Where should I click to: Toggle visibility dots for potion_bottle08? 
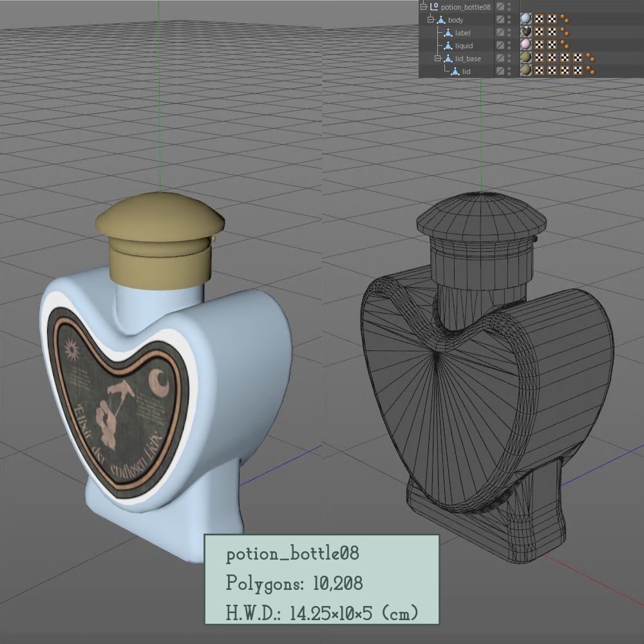pyautogui.click(x=509, y=6)
